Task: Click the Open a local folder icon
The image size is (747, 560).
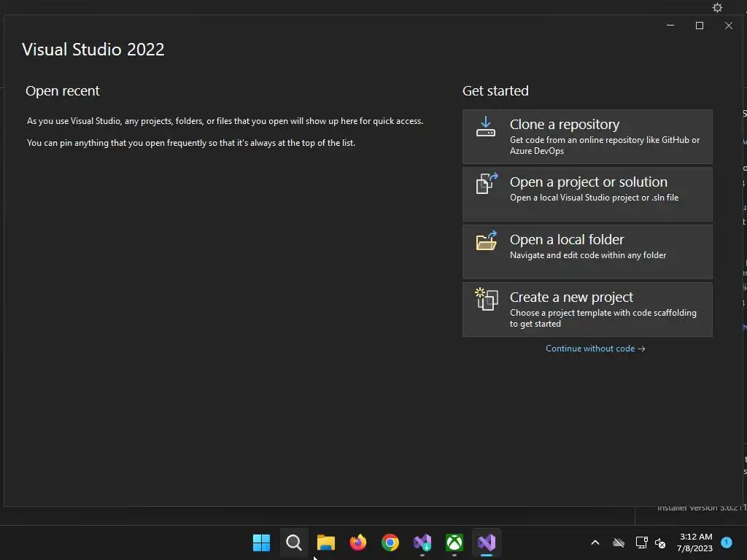Action: pyautogui.click(x=487, y=241)
